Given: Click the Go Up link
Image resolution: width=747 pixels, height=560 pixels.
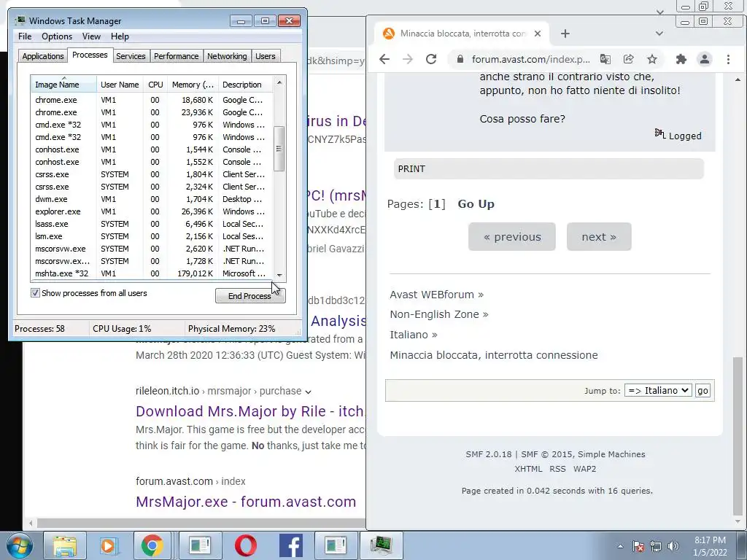Looking at the screenshot, I should (x=476, y=204).
